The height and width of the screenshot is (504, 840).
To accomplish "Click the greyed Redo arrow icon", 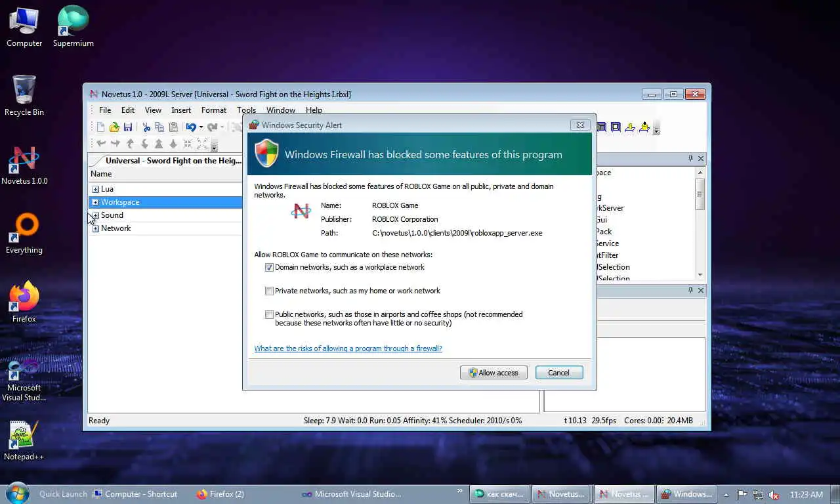I will tap(212, 127).
